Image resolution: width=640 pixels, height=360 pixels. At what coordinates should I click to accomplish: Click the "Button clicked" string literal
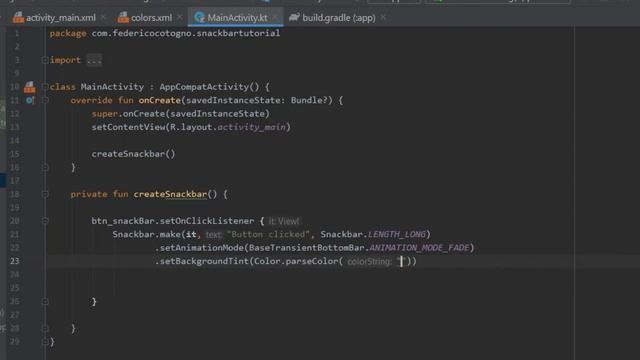[269, 234]
